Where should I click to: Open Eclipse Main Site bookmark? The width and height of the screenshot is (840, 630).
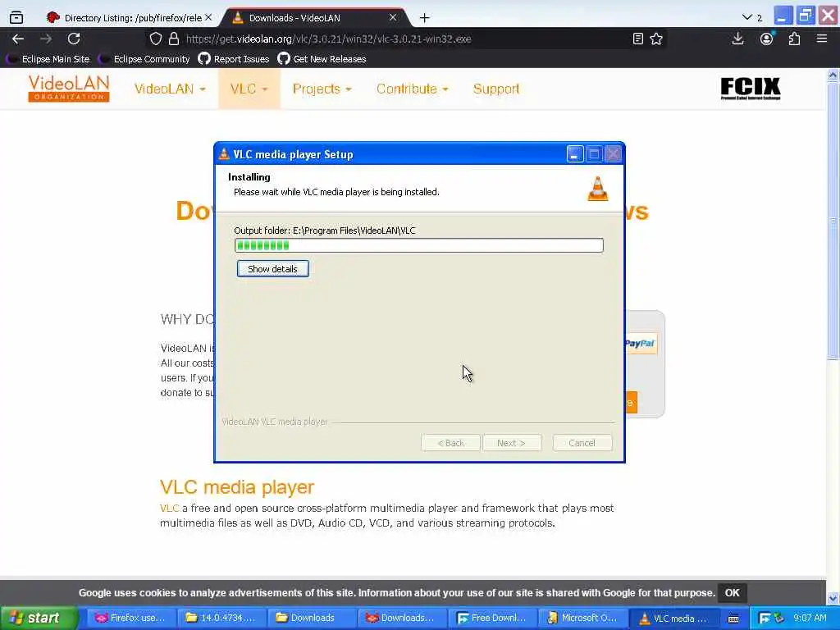(x=49, y=59)
